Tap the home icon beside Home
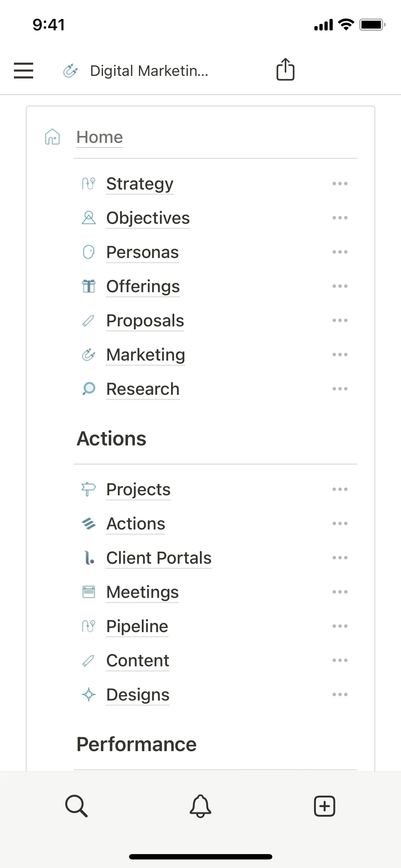This screenshot has width=401, height=868. pos(52,137)
